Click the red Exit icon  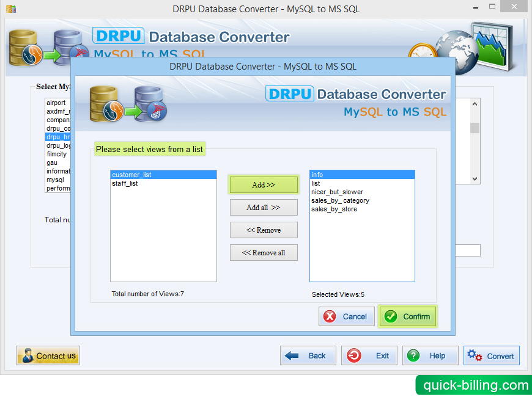click(x=354, y=355)
